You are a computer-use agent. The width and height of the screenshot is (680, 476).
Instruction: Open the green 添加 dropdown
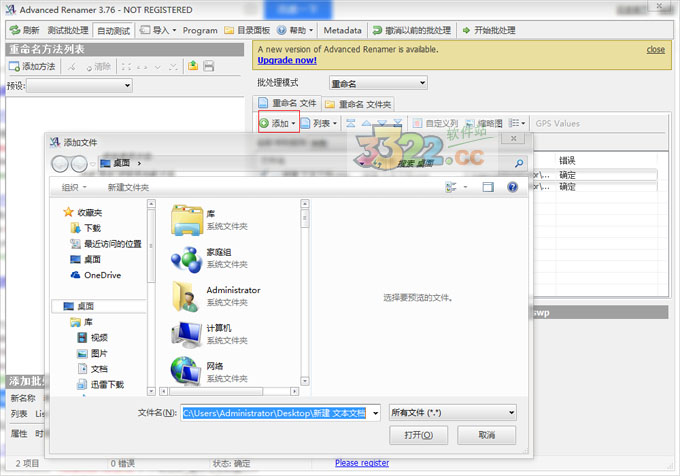pyautogui.click(x=278, y=123)
